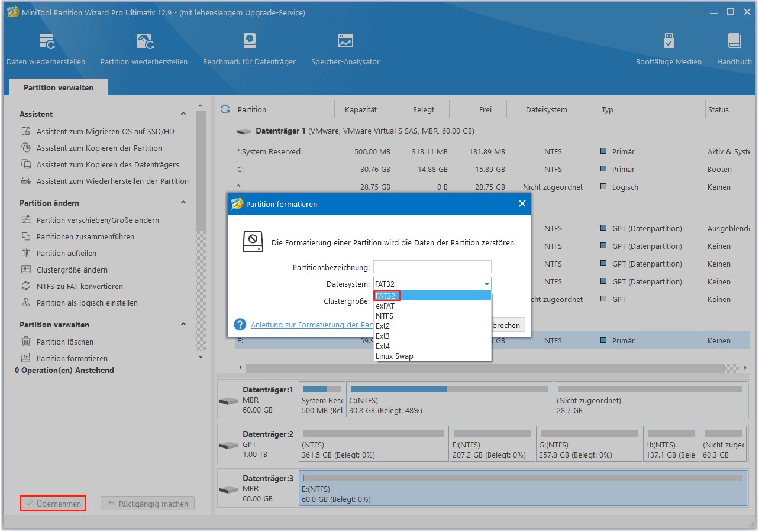Launch Benchmark für Datenträger
Screen dimensions: 759x532
pyautogui.click(x=249, y=49)
